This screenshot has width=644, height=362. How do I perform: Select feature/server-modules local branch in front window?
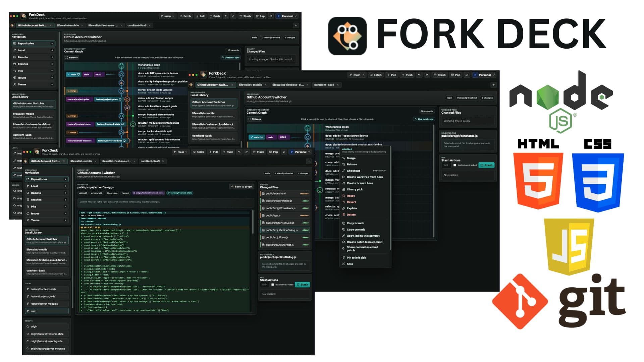coord(47,304)
